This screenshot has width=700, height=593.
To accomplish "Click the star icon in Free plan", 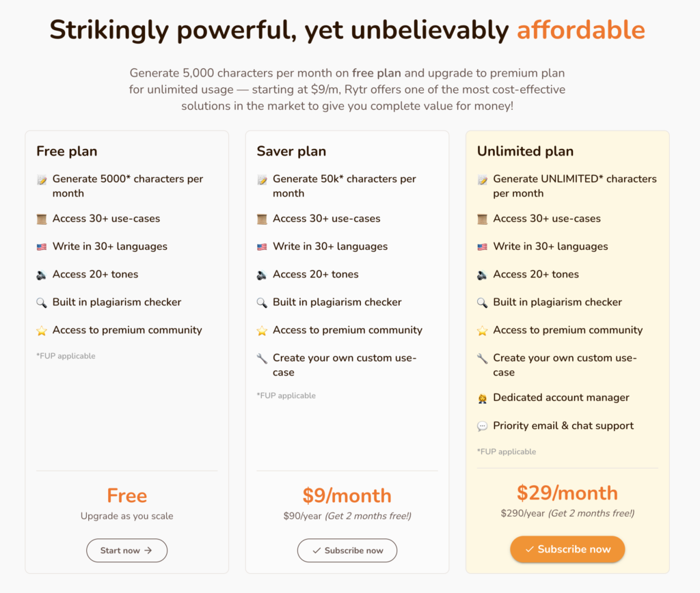I will [42, 331].
